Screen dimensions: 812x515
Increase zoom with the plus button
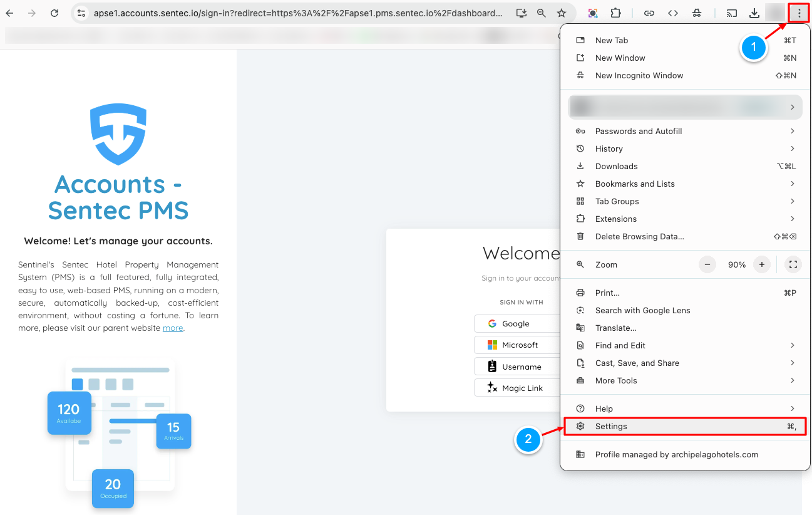[x=762, y=264]
